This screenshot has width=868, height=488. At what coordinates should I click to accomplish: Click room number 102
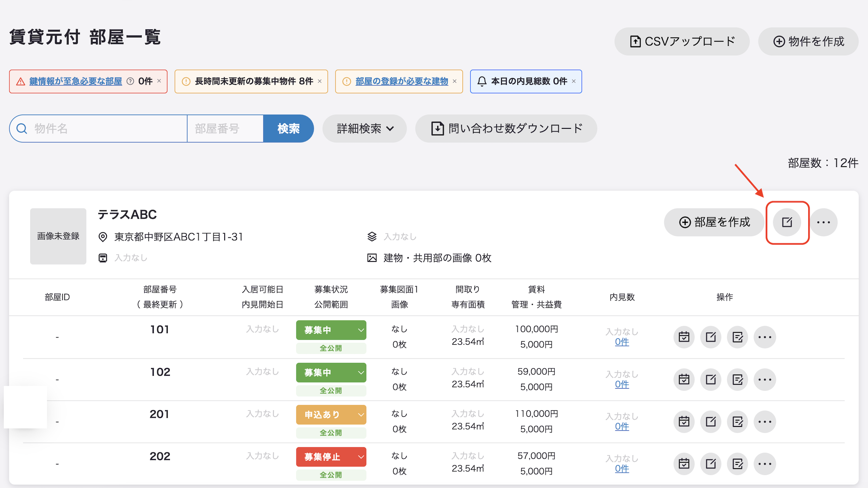point(160,372)
